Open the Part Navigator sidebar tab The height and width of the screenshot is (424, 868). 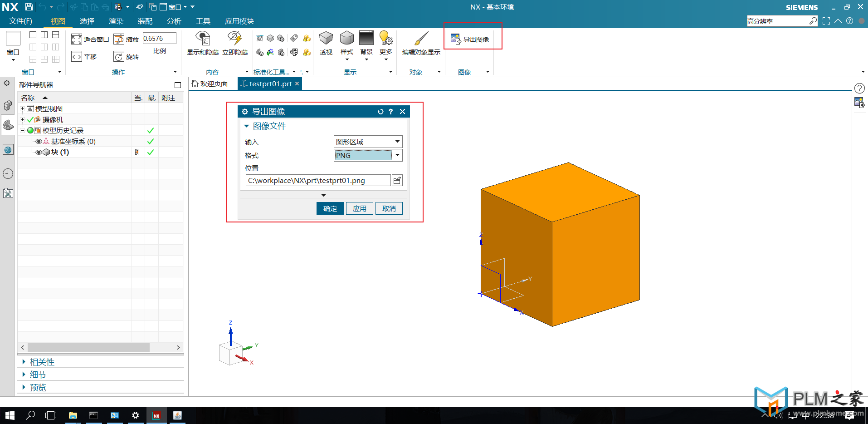[x=8, y=125]
